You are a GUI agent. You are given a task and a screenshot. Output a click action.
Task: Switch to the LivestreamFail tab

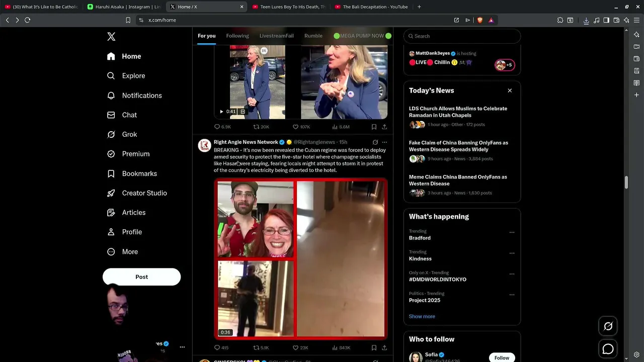point(276,36)
